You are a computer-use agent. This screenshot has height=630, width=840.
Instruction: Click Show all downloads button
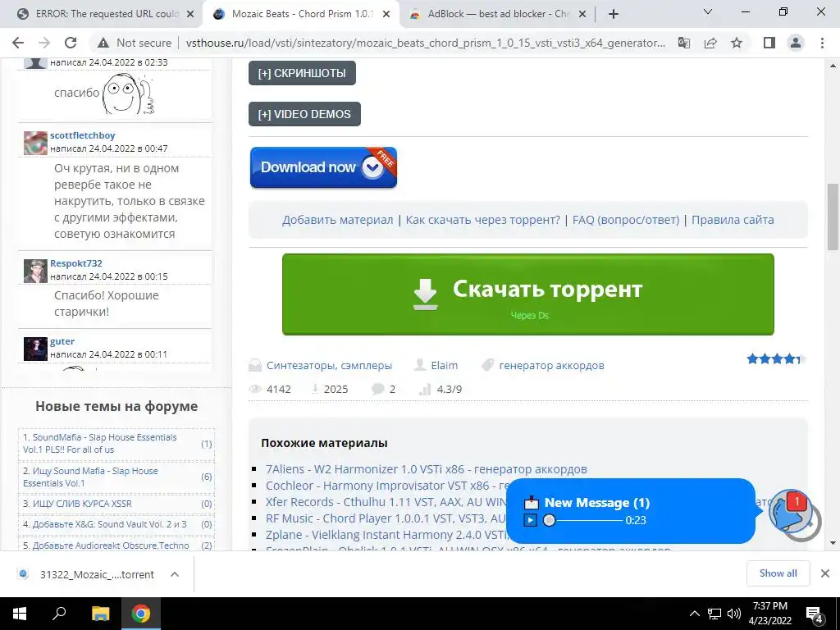click(x=778, y=573)
